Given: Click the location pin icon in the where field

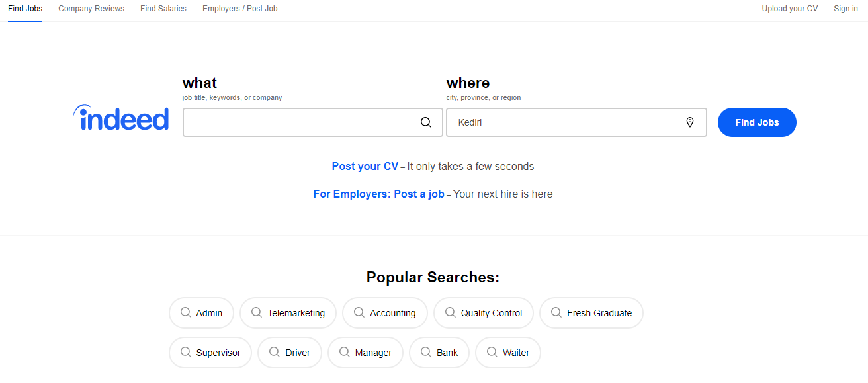Looking at the screenshot, I should point(690,122).
